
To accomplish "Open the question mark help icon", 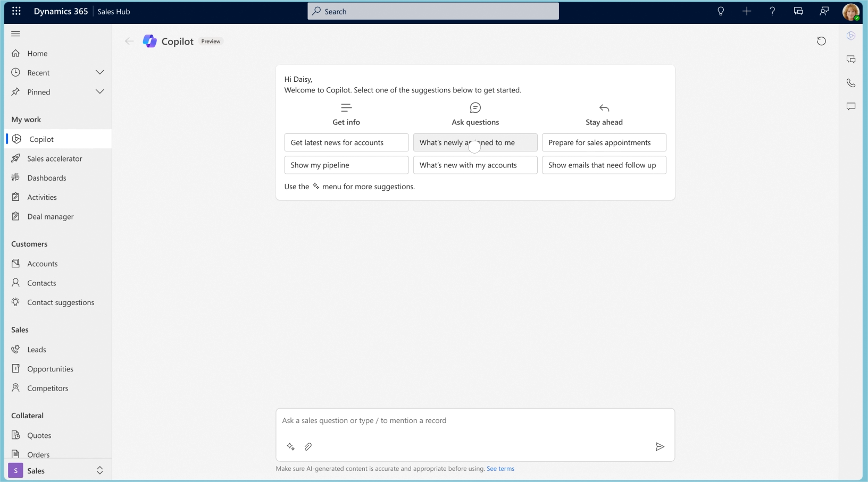I will click(x=772, y=11).
